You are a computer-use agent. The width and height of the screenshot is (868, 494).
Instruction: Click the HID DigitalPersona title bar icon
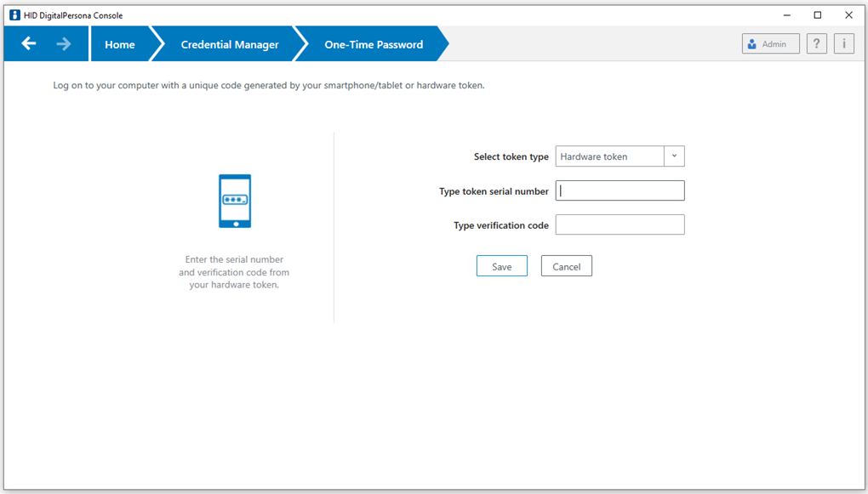pos(14,14)
